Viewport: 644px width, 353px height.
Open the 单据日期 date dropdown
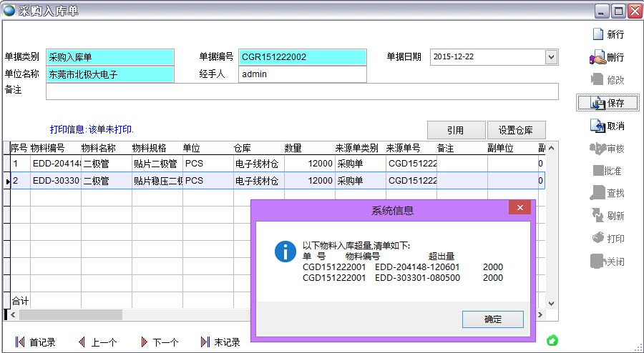551,56
